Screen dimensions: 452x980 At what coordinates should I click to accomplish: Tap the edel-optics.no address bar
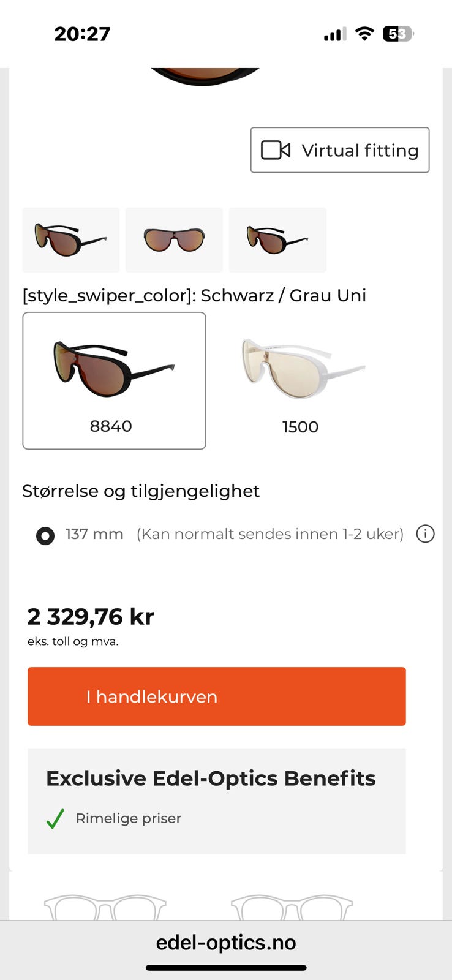pos(226,943)
